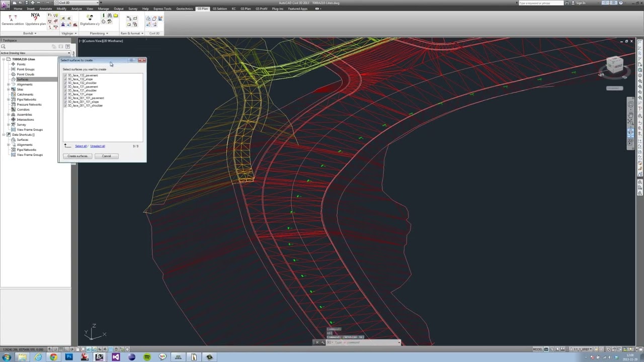Click the MODEL space button in status bar
This screenshot has width=644, height=362.
pos(537,349)
